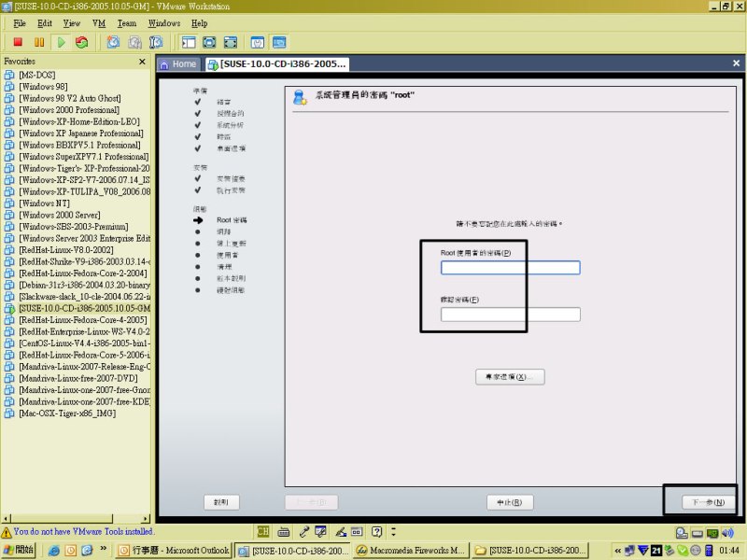
Task: Click the Expert Options (X) button
Action: pos(510,377)
